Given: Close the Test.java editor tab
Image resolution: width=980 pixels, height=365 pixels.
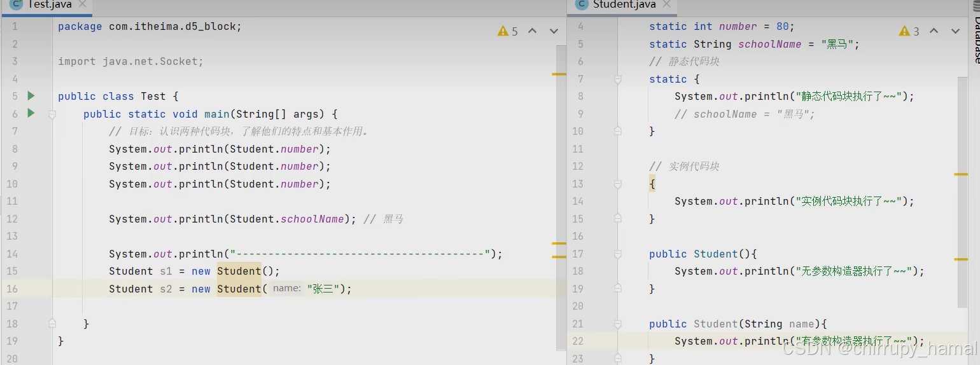Looking at the screenshot, I should point(83,4).
